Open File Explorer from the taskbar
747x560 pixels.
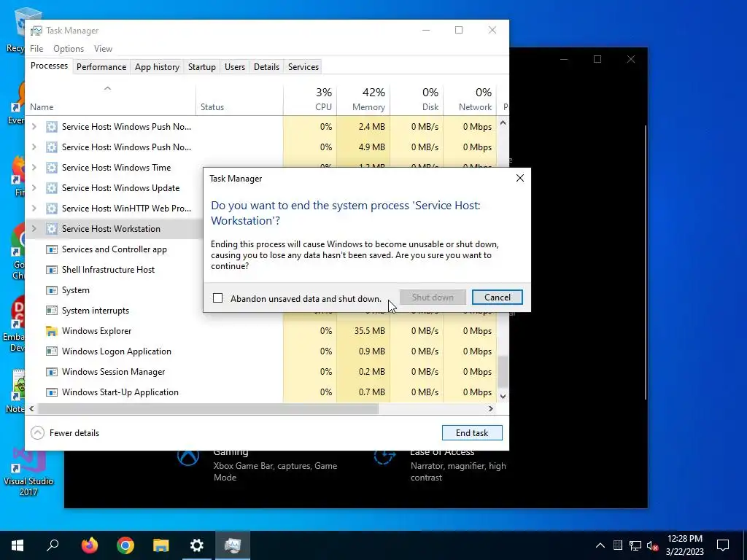pos(161,545)
